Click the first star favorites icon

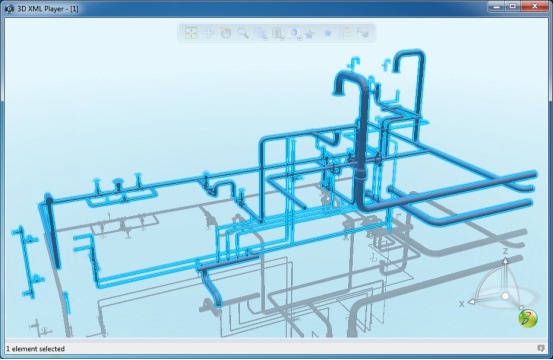tap(310, 34)
